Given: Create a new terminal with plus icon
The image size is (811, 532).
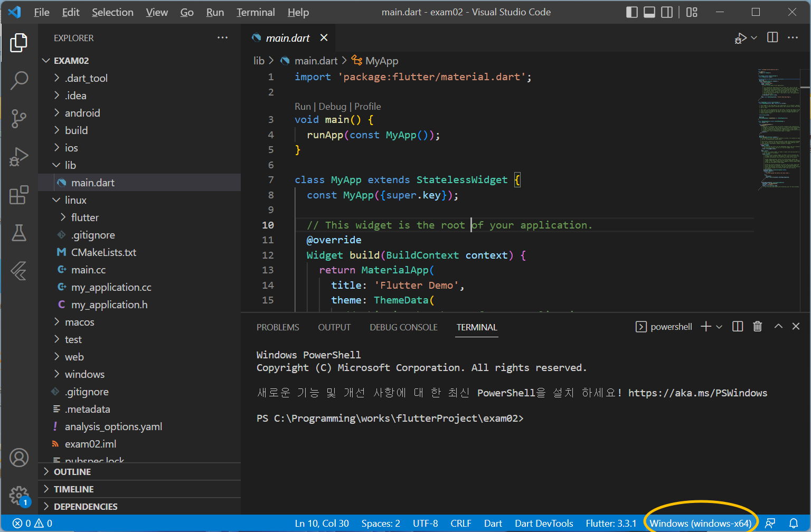Looking at the screenshot, I should coord(706,327).
